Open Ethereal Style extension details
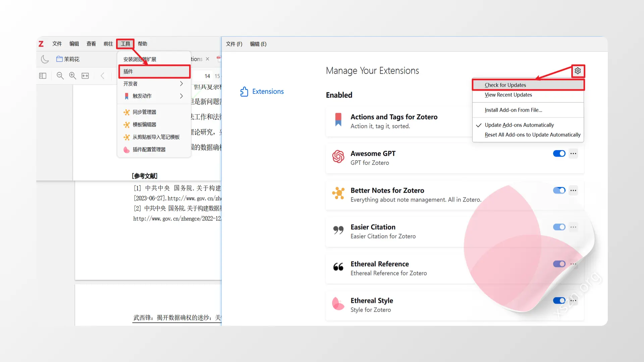The image size is (644, 362). coord(454,305)
